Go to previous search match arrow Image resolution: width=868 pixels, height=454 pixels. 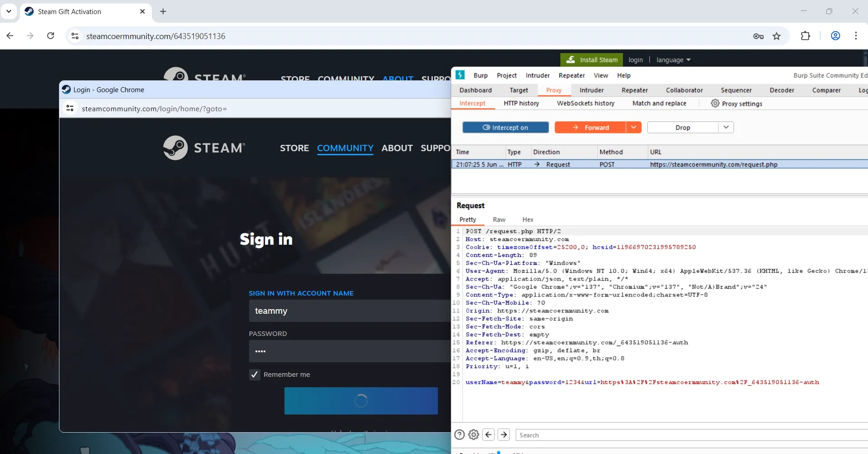point(489,435)
